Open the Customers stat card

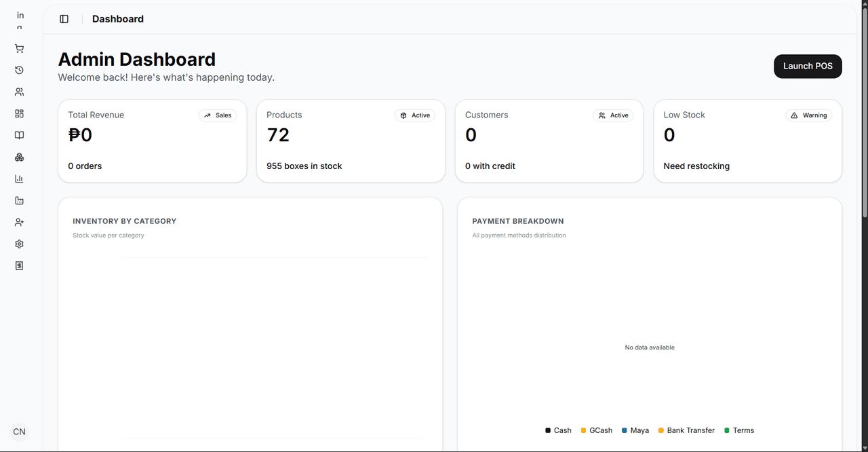[549, 141]
